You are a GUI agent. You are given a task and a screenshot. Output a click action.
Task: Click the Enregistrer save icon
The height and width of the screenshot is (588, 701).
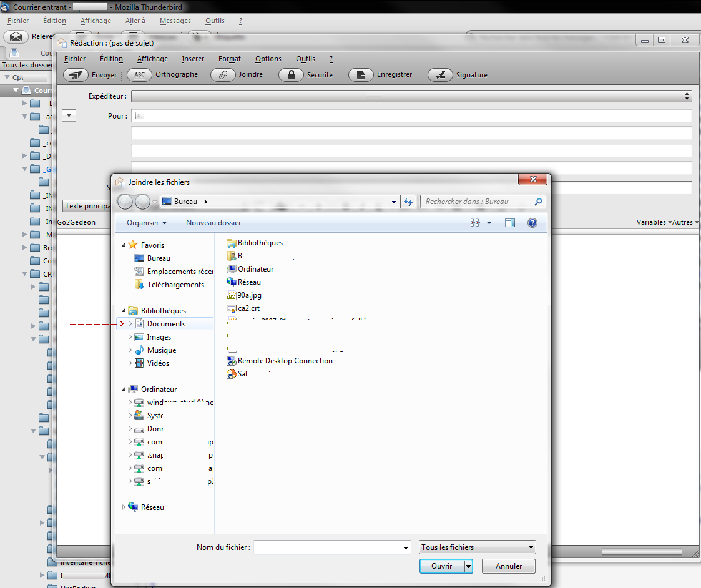point(361,75)
